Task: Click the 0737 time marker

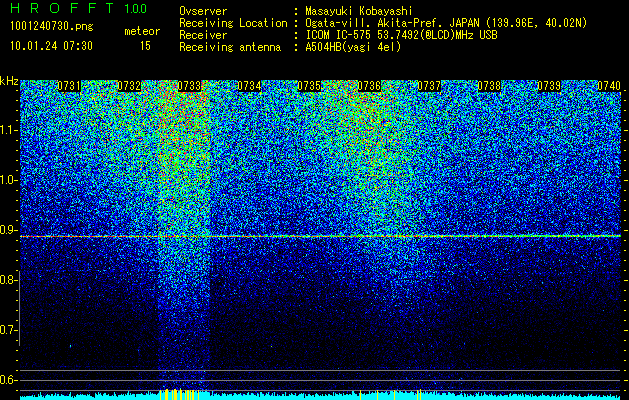Action: (x=429, y=86)
